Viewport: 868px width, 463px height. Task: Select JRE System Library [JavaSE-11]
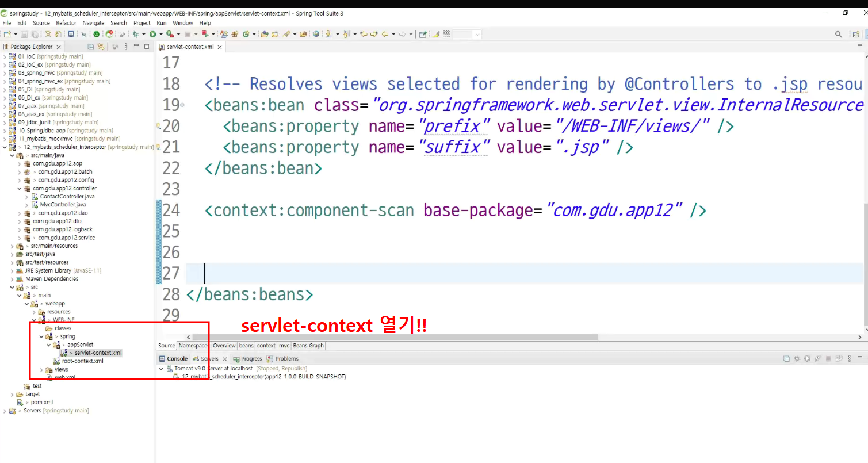click(63, 270)
